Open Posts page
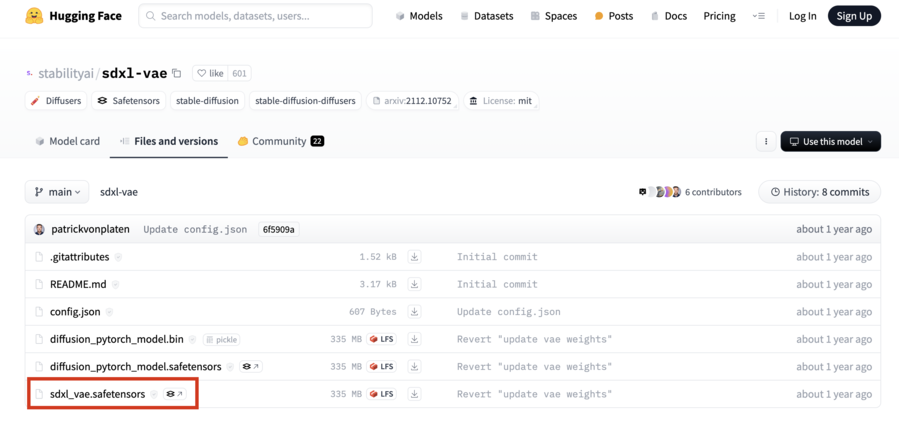Image resolution: width=899 pixels, height=432 pixels. click(614, 16)
